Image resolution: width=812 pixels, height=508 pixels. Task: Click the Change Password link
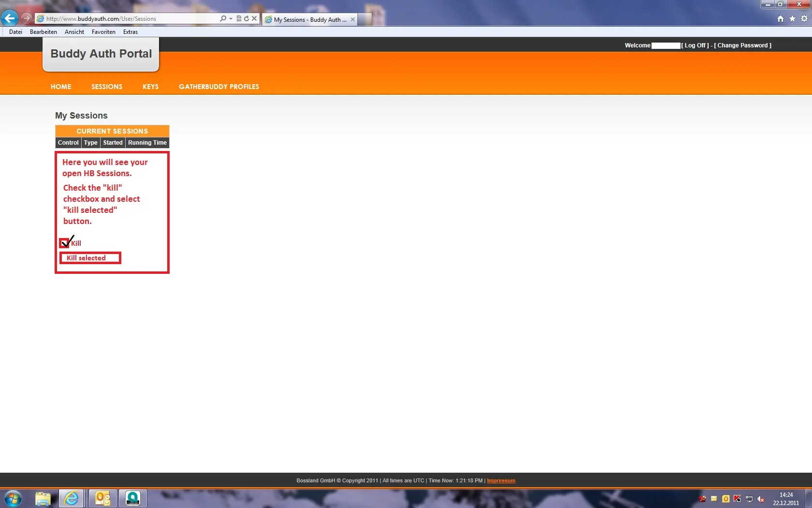pos(742,45)
